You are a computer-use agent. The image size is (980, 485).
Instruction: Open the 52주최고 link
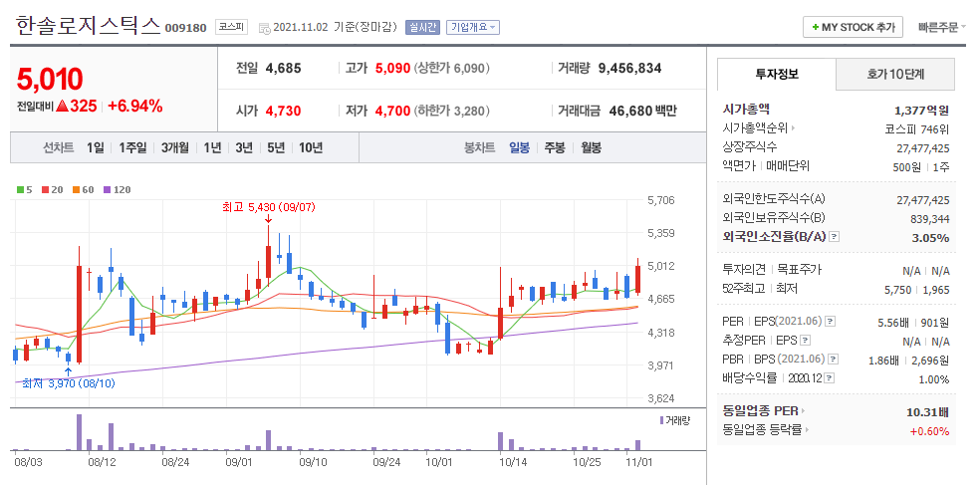[744, 289]
